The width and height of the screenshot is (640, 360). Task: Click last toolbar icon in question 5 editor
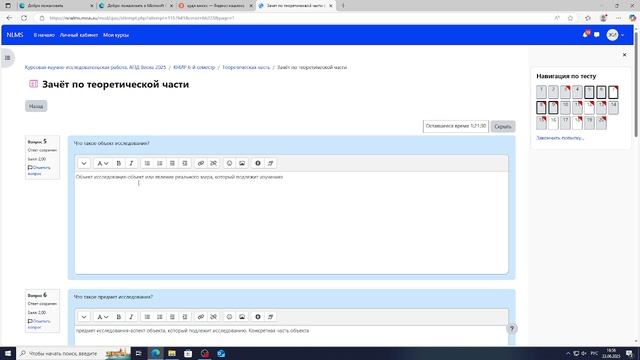[270, 163]
